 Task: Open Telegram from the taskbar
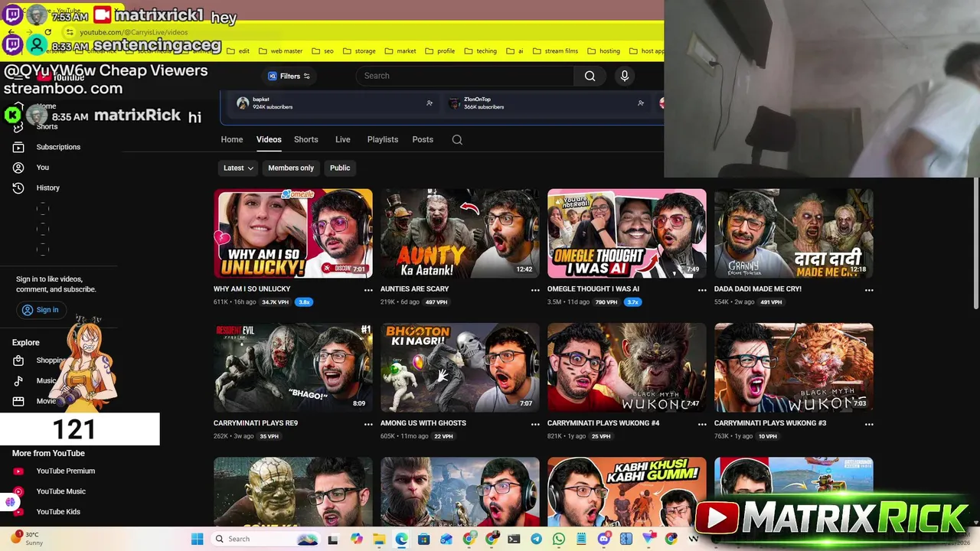click(x=536, y=539)
